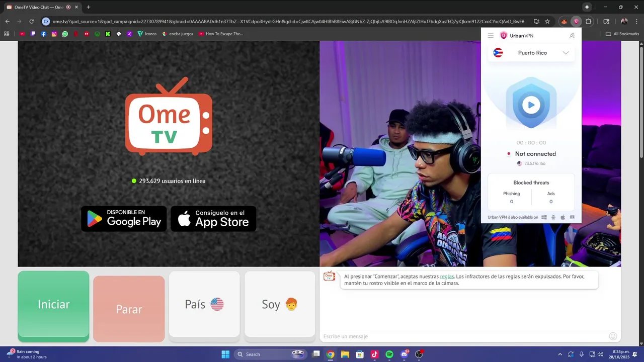Open the YouTube bookmark
This screenshot has height=362, width=644.
pos(22,34)
